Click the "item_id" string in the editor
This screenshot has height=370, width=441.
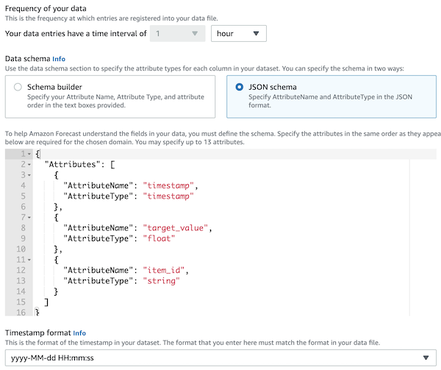click(x=164, y=270)
